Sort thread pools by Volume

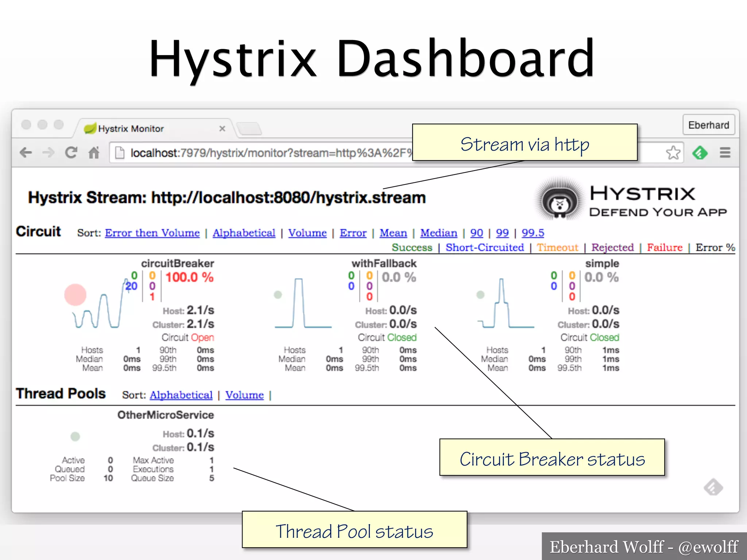click(244, 395)
